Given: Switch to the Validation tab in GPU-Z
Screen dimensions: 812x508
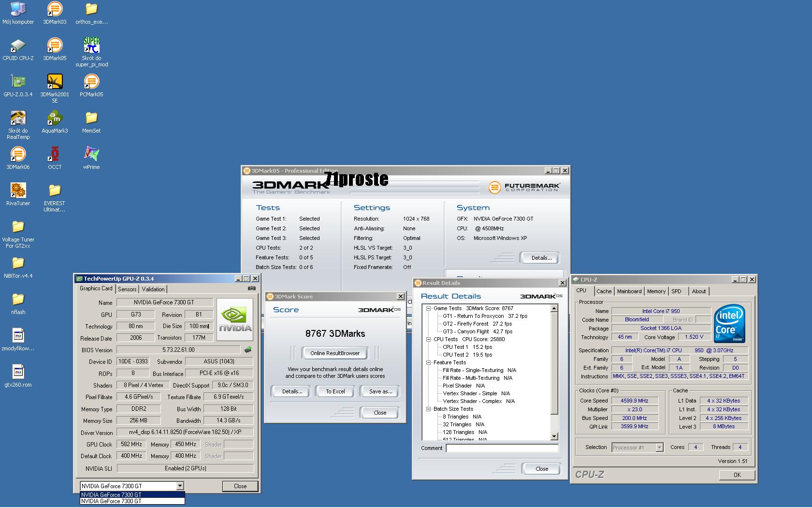Looking at the screenshot, I should click(153, 289).
